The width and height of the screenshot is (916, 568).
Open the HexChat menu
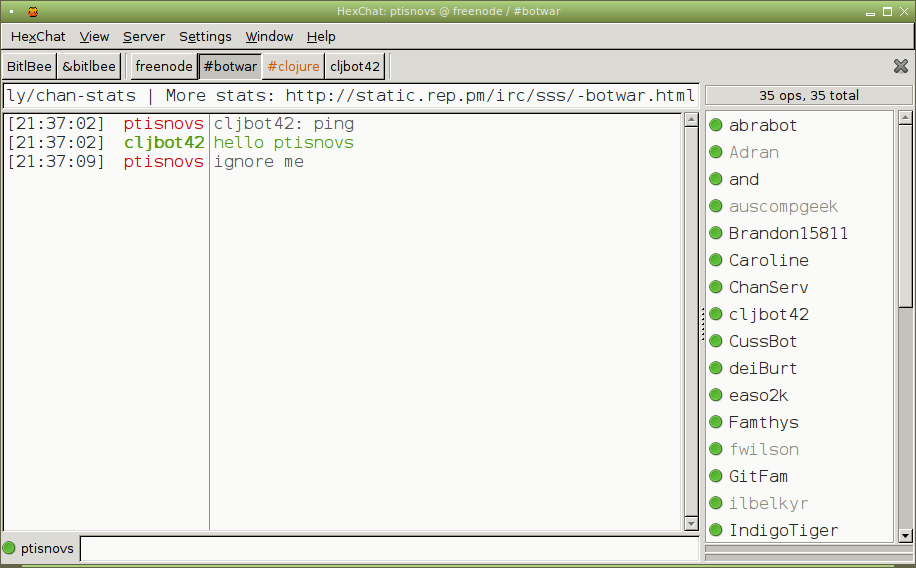pos(38,36)
